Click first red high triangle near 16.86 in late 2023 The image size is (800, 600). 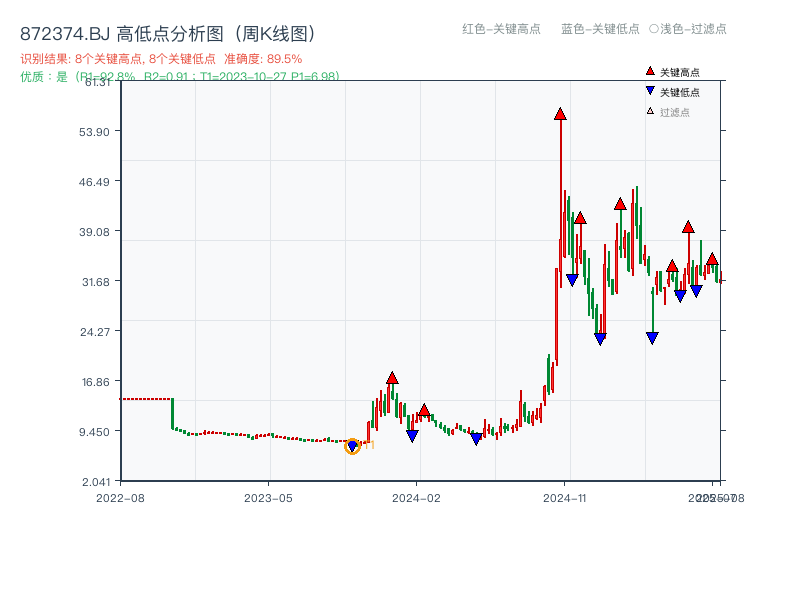point(392,378)
